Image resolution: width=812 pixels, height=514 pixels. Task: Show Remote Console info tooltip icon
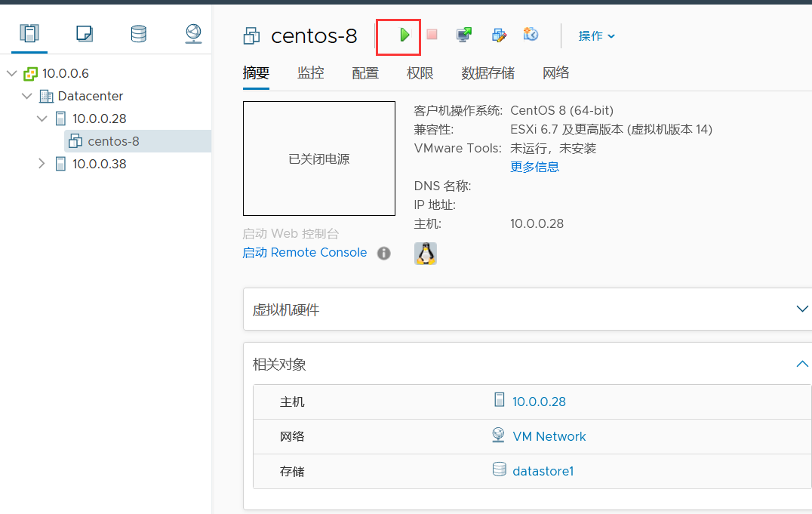point(383,254)
